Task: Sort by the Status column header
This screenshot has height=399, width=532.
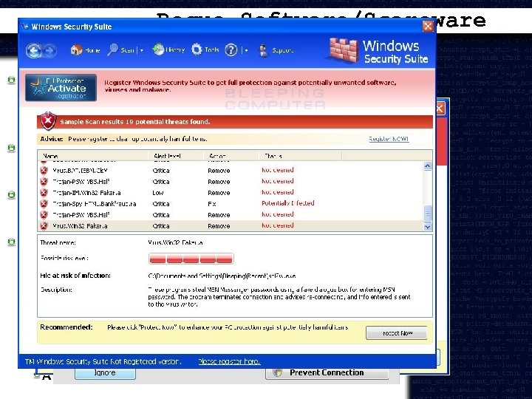Action: [300, 156]
